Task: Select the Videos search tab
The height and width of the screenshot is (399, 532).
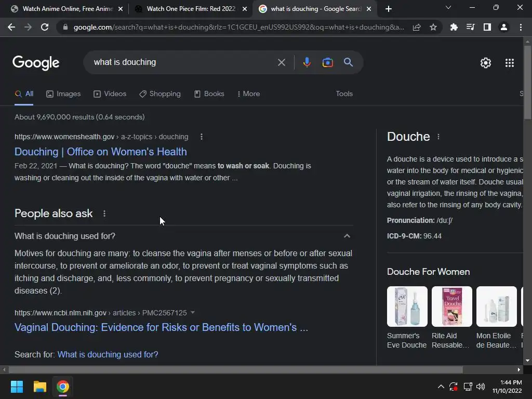Action: [x=110, y=94]
